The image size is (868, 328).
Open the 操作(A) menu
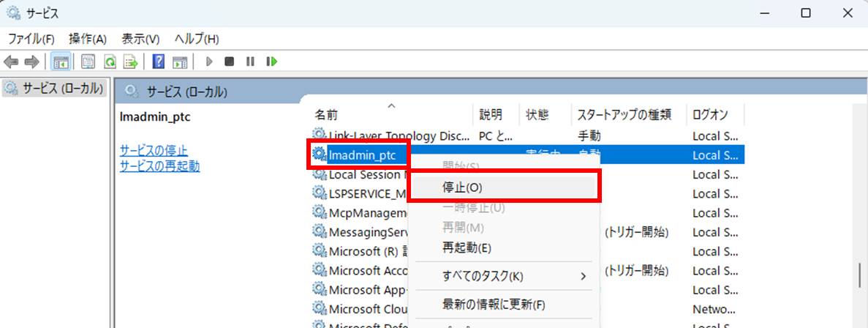pos(88,39)
